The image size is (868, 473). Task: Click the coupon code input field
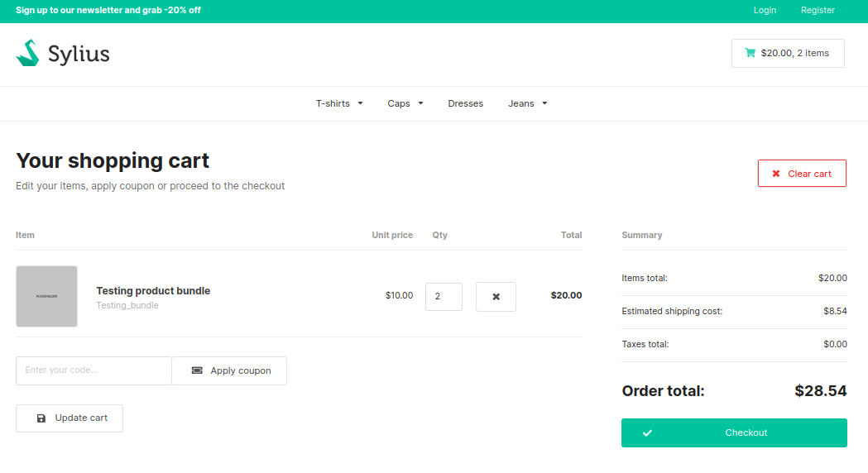coord(94,370)
